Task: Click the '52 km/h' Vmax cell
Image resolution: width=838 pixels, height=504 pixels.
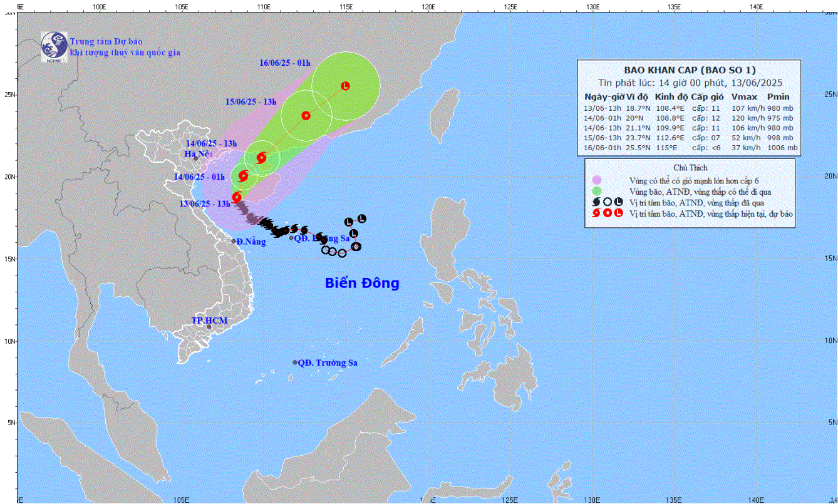Action: coord(747,138)
